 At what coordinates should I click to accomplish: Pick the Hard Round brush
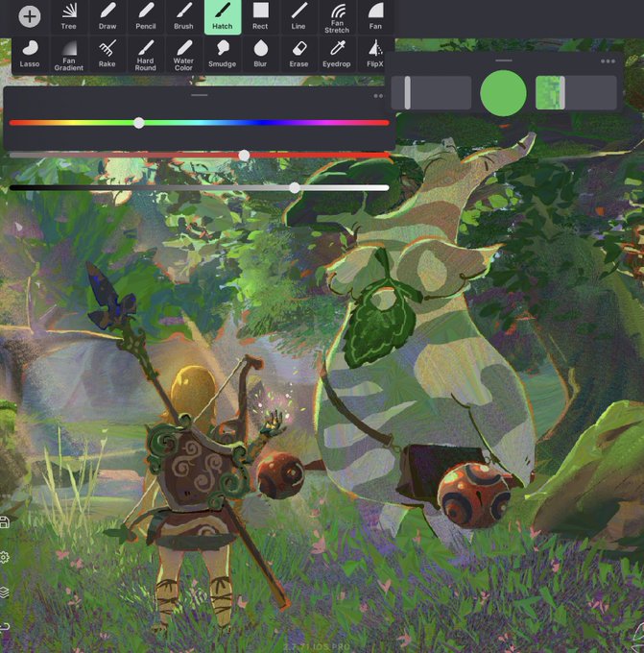coord(146,55)
